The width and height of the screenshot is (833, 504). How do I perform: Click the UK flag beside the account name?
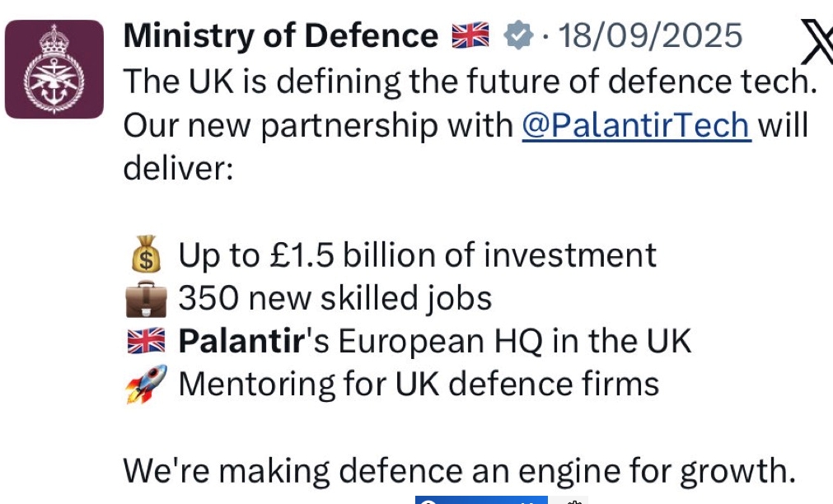tap(470, 35)
